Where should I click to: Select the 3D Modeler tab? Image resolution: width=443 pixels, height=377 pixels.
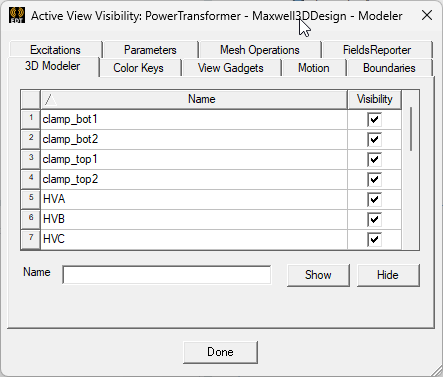pyautogui.click(x=53, y=66)
